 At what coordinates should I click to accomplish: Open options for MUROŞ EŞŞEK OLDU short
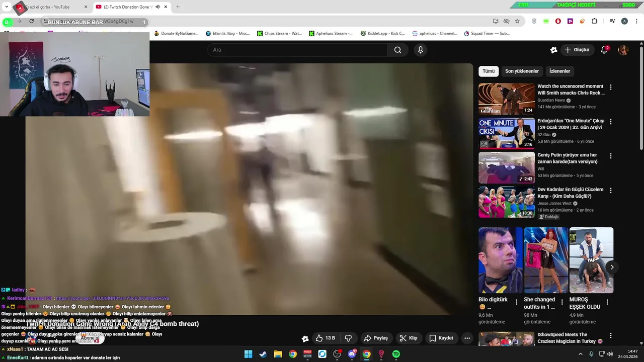tap(607, 302)
